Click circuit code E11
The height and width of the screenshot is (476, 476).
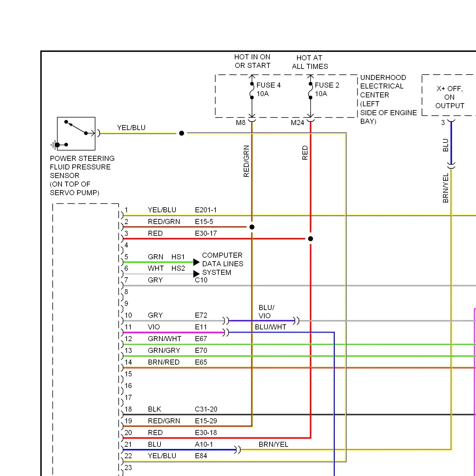pos(201,327)
